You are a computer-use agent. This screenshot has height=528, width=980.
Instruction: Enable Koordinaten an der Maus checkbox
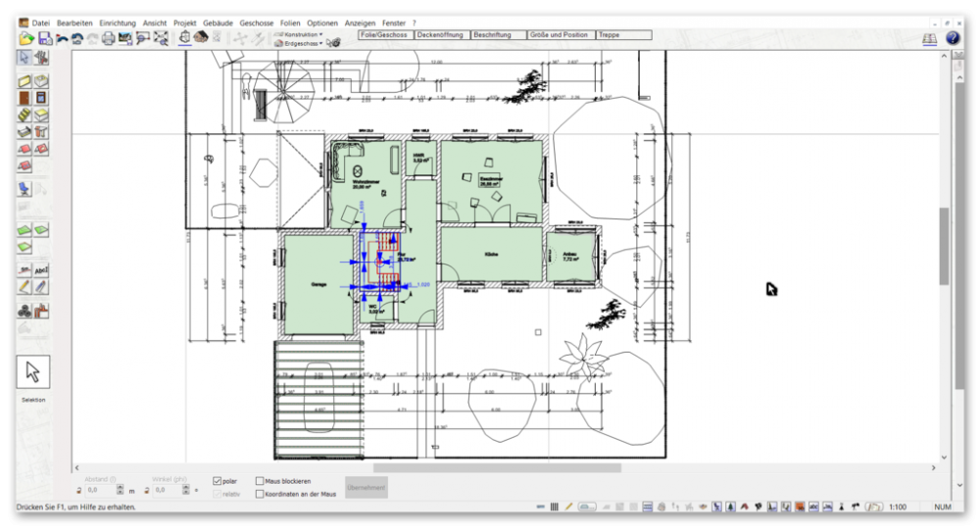(x=260, y=494)
